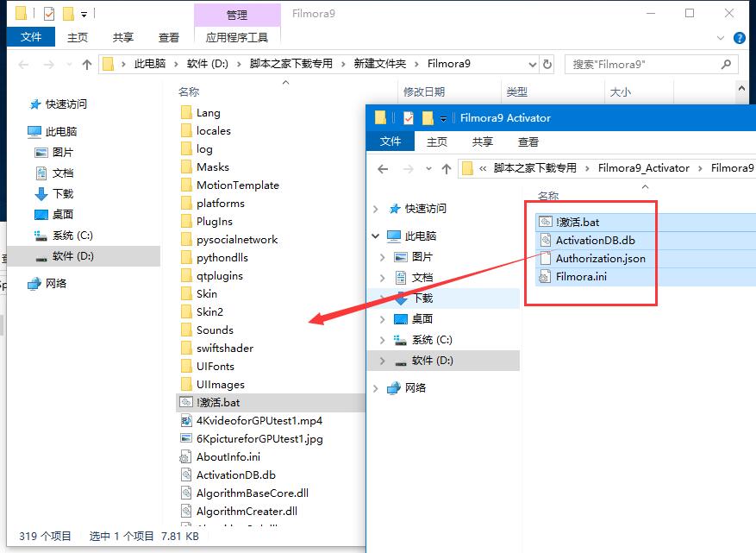Viewport: 756px width, 553px height.
Task: Click 脚本之家下载专用 in the Filmora9 breadcrumb
Action: [291, 64]
